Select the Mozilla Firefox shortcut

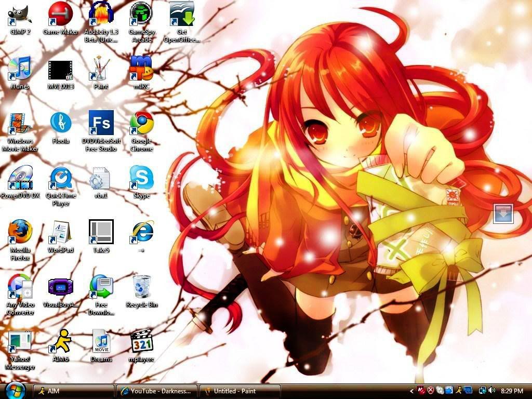click(20, 240)
